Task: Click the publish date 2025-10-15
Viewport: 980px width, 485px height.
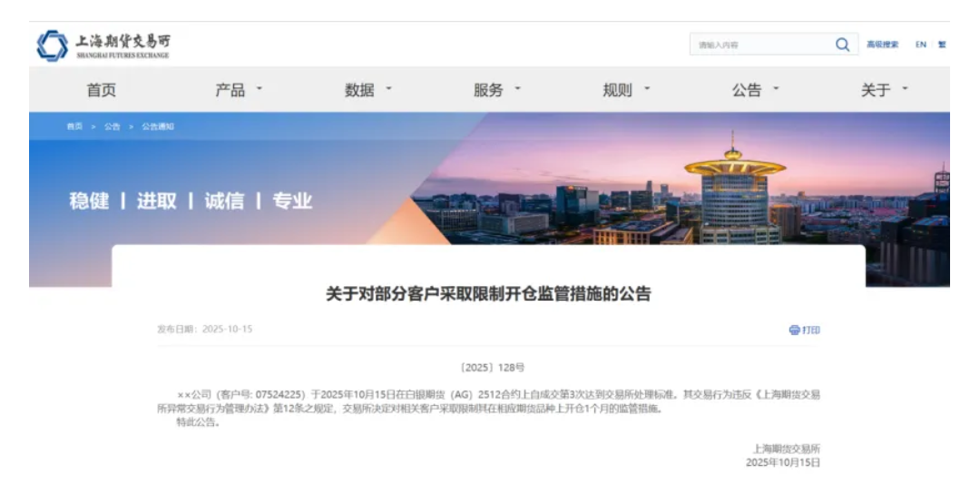Action: pyautogui.click(x=228, y=329)
